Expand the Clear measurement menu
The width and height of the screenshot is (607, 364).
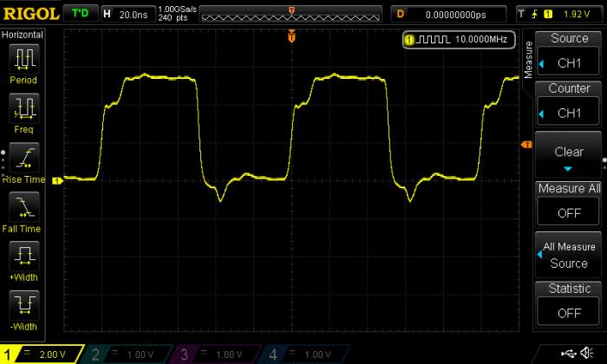pos(568,154)
